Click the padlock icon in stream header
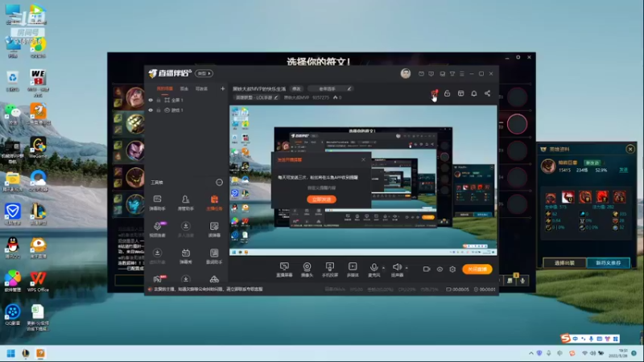 click(448, 93)
